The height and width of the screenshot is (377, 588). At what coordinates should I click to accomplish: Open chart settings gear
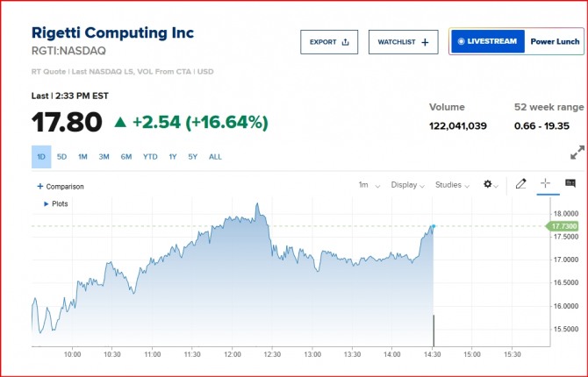(488, 185)
